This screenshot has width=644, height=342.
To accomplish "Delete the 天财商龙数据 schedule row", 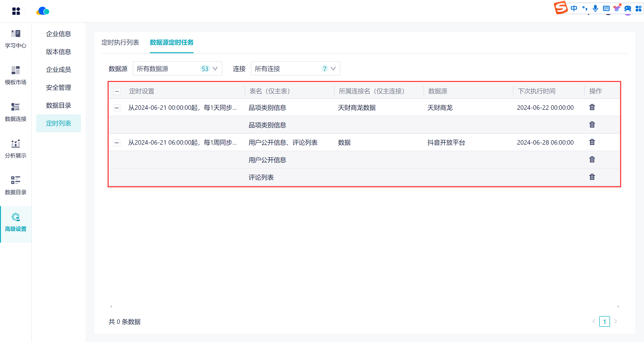I will point(592,108).
